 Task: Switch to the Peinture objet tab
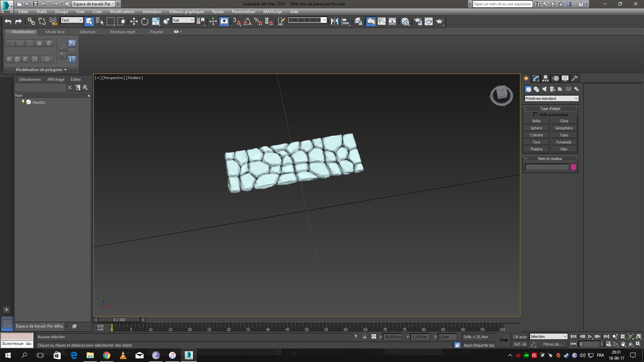(122, 32)
